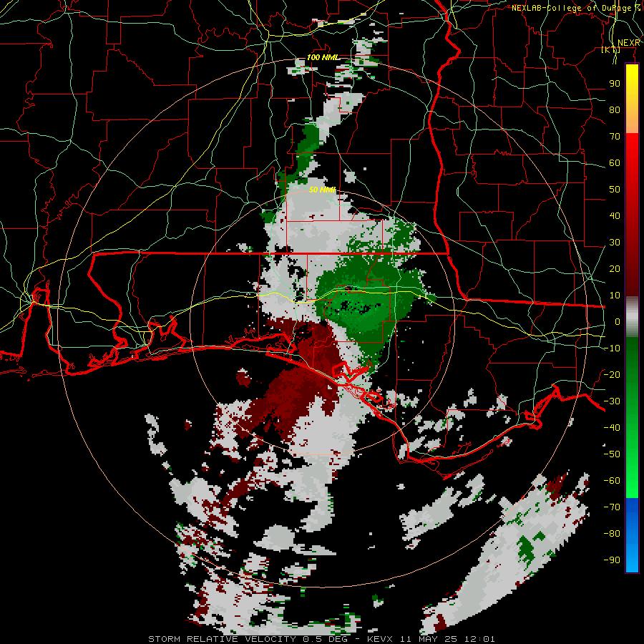Click the 100 NMI range ring label
This screenshot has width=644, height=644.
(x=323, y=57)
